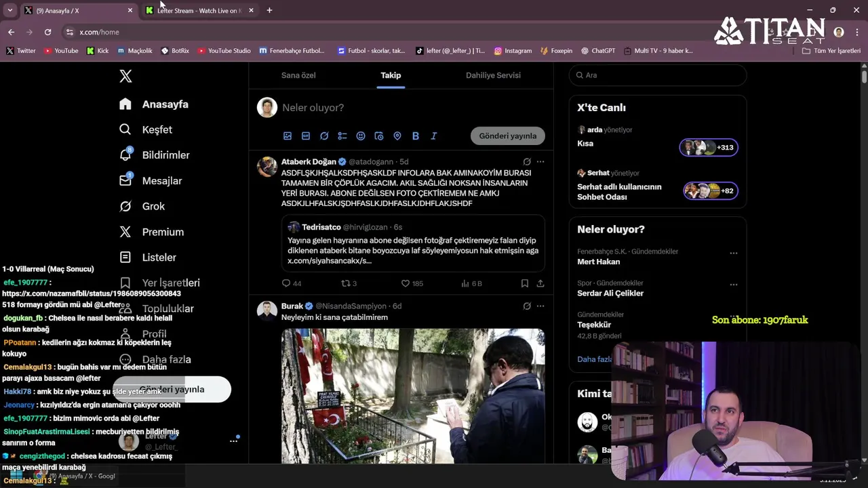This screenshot has height=488, width=868.
Task: Open Ataberk Doğan's profile name
Action: 309,162
